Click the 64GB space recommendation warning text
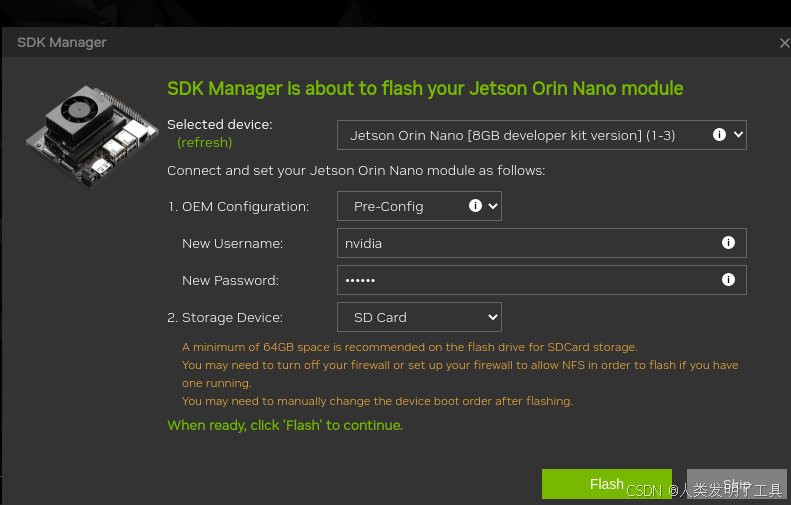The height and width of the screenshot is (505, 791). (x=410, y=347)
